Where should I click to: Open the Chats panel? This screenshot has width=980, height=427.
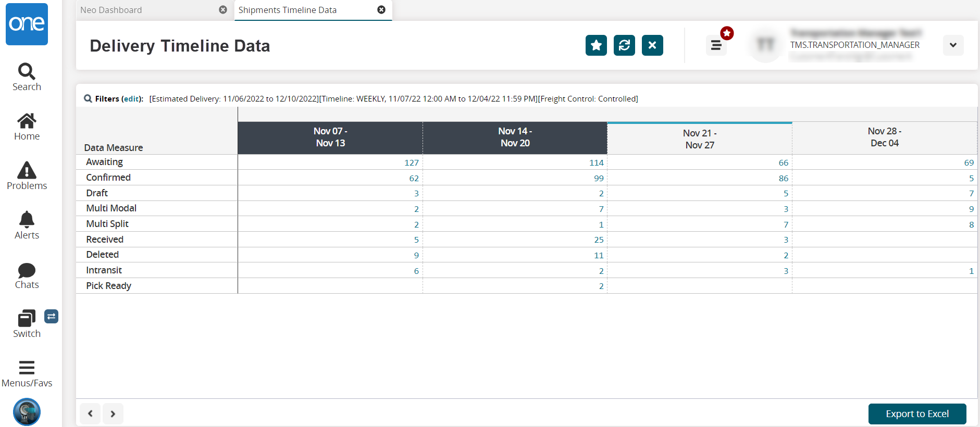click(27, 275)
